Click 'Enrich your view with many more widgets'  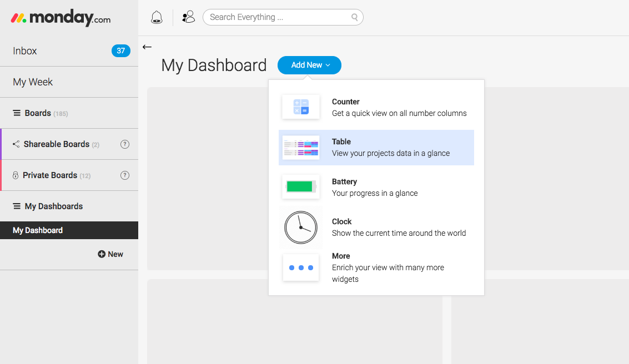tap(388, 274)
